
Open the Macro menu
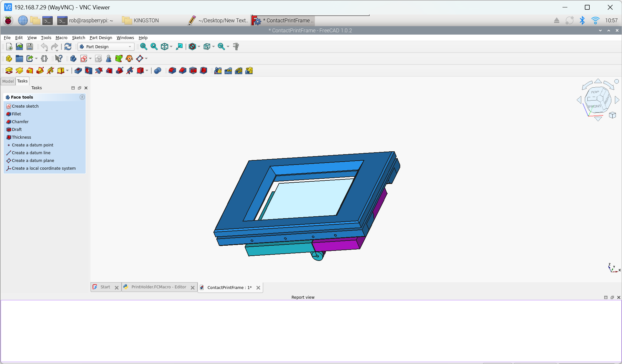click(61, 37)
